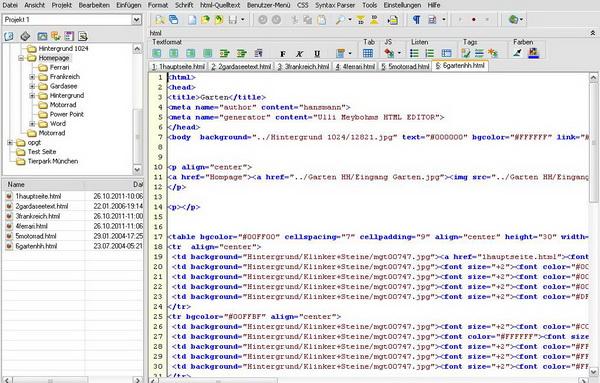Click the justify icon in Textformat
The height and width of the screenshot is (383, 600).
tap(207, 53)
